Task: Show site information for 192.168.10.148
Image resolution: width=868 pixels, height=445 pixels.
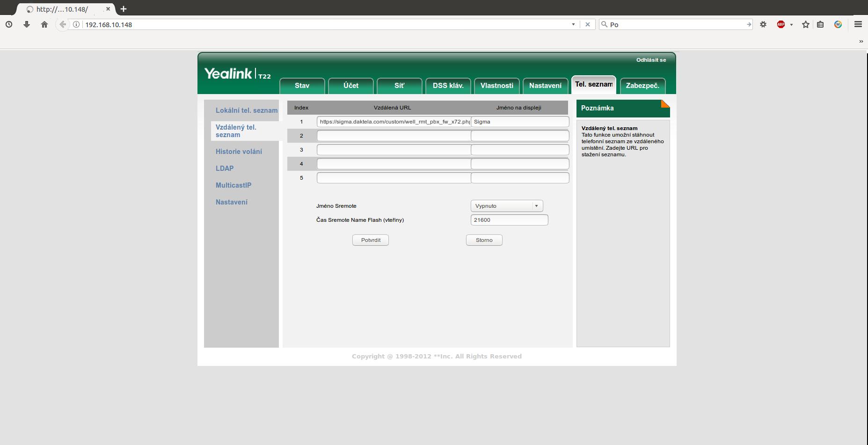Action: (76, 24)
